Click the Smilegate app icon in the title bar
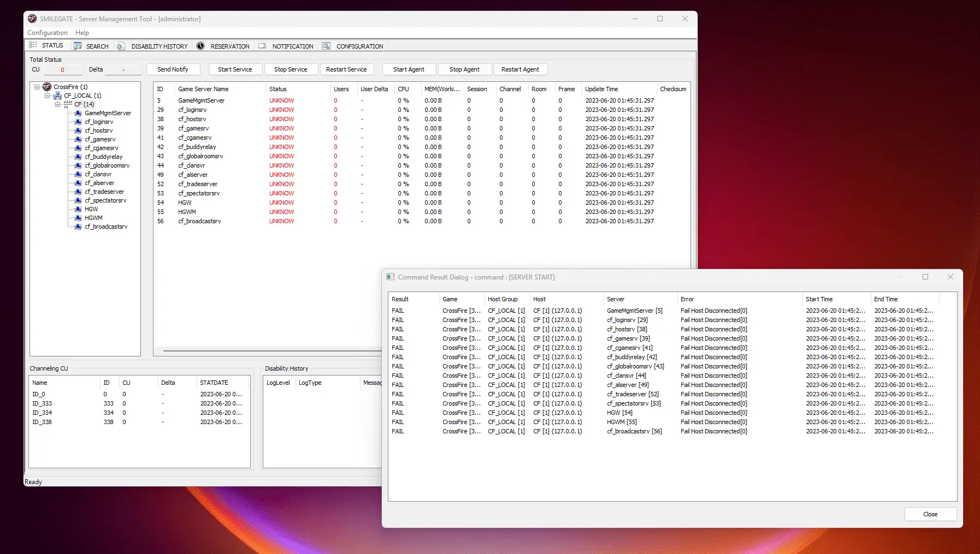 click(32, 19)
